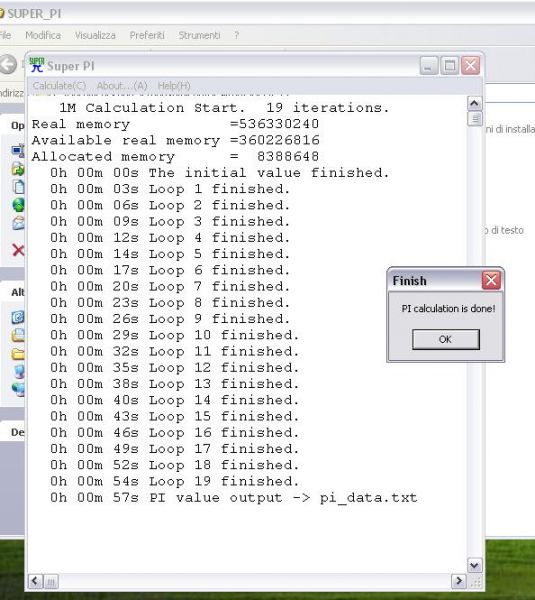Viewport: 535px width, 600px height.
Task: Click the vertical scrollbar up arrow
Action: (475, 103)
